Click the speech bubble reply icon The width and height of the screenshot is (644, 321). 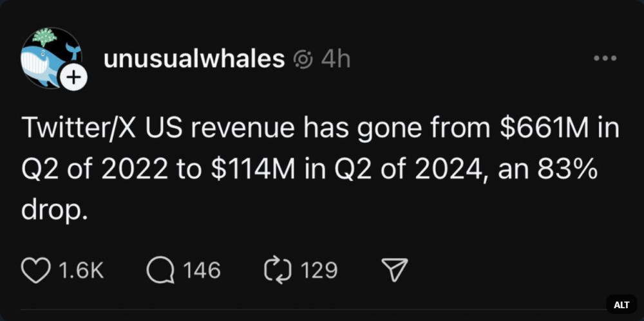coord(160,271)
